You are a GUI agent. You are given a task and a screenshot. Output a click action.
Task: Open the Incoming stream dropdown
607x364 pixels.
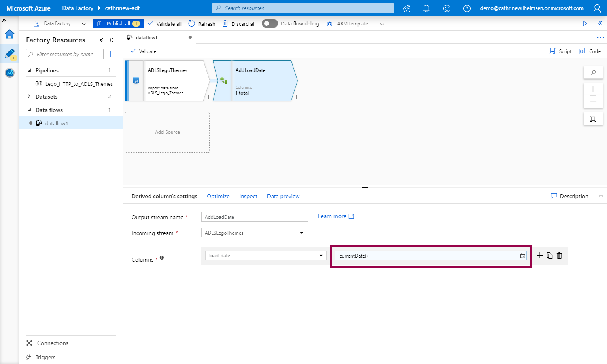pyautogui.click(x=301, y=233)
